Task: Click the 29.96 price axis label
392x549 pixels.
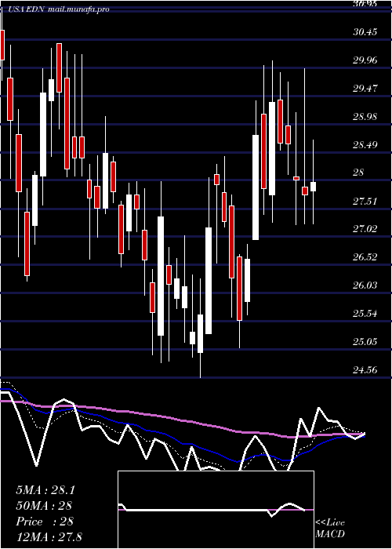Action: (365, 60)
